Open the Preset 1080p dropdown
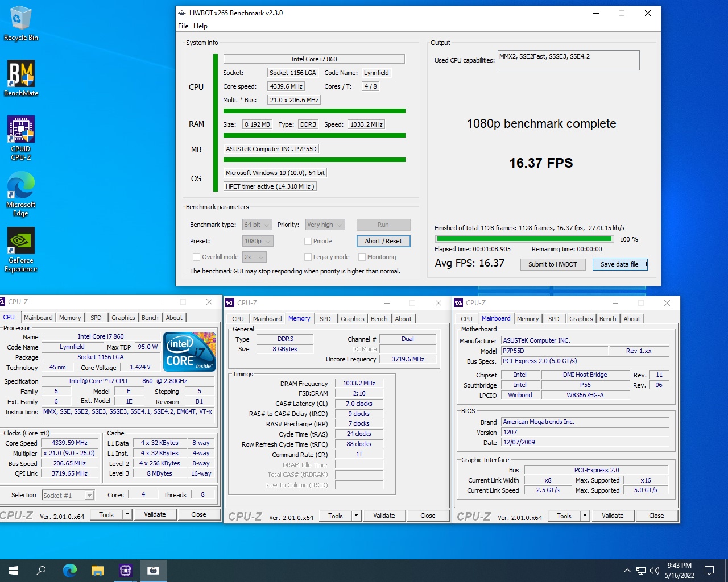728x582 pixels. click(258, 241)
